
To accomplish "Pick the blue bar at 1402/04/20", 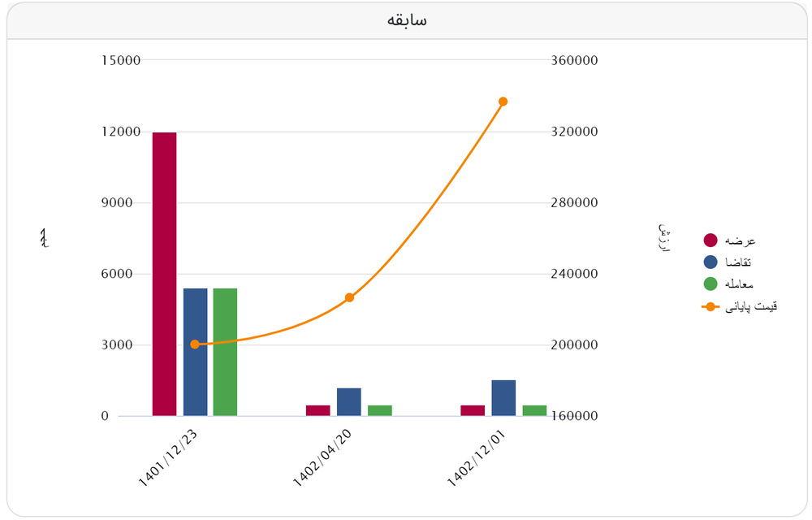I will click(x=349, y=402).
